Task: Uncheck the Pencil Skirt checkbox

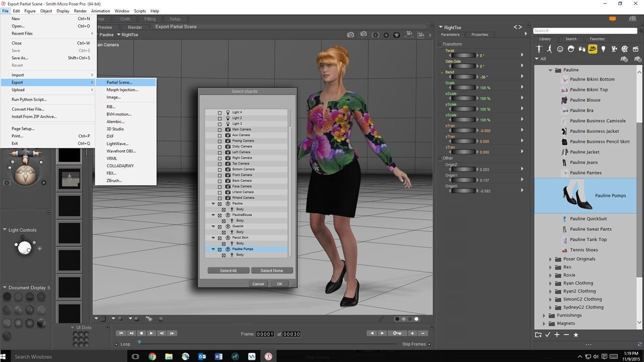Action: 219,237
